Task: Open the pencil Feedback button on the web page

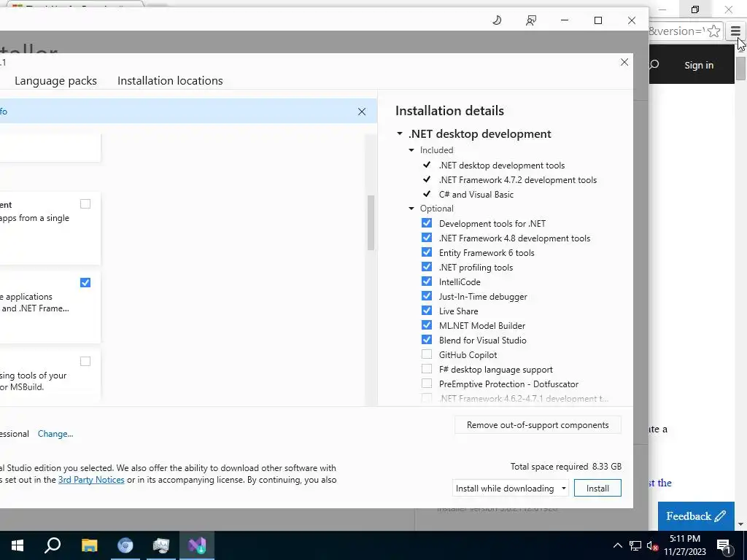Action: coord(696,516)
